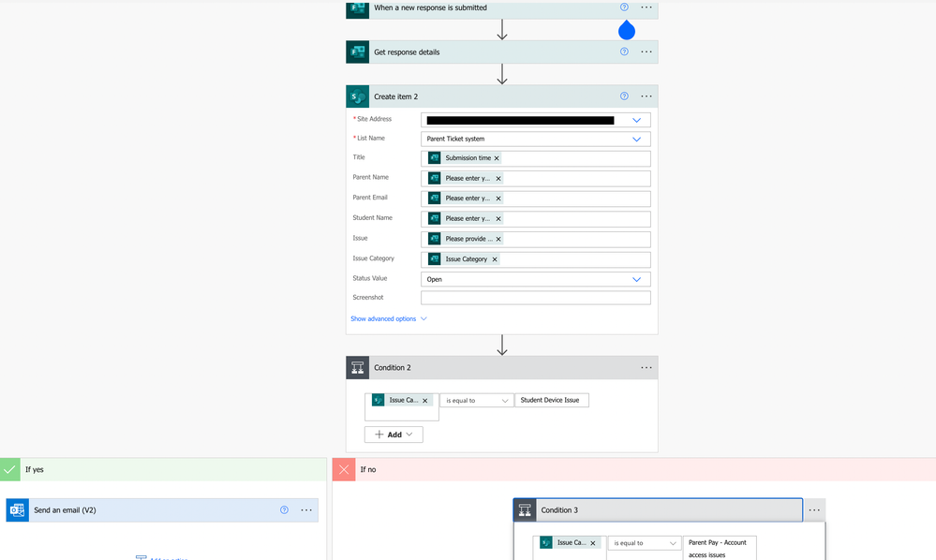
Task: Open help for Send an email (V2)
Action: click(284, 510)
